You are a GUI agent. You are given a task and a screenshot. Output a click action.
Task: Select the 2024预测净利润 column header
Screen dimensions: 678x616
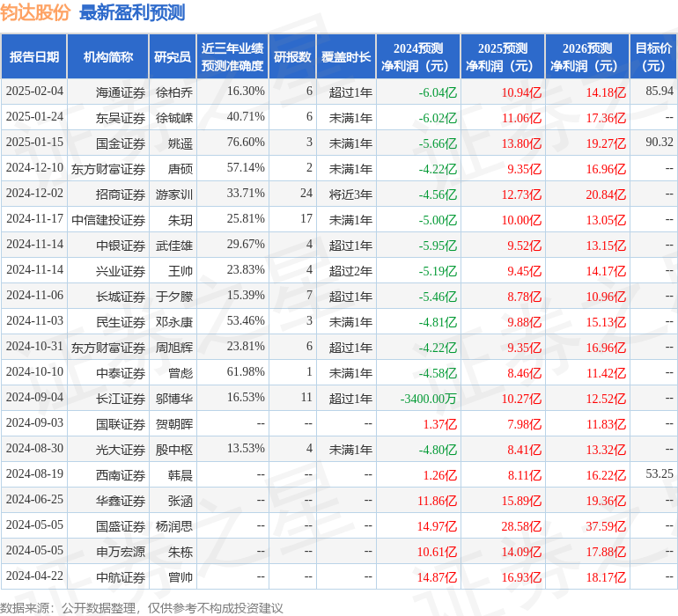click(418, 56)
